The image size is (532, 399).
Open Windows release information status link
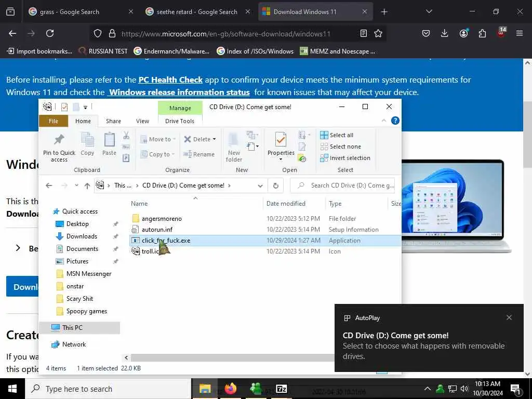[179, 92]
